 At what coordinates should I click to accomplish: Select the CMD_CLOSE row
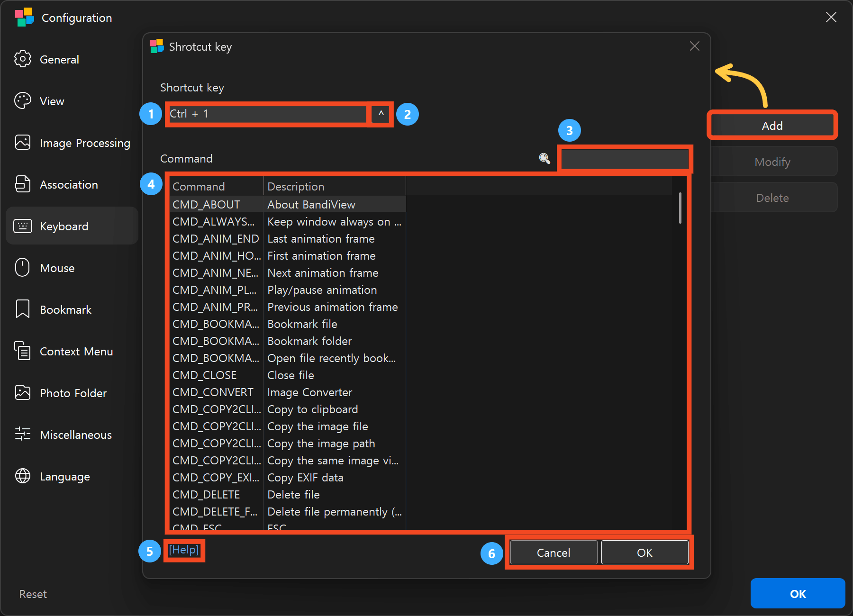[x=288, y=375]
